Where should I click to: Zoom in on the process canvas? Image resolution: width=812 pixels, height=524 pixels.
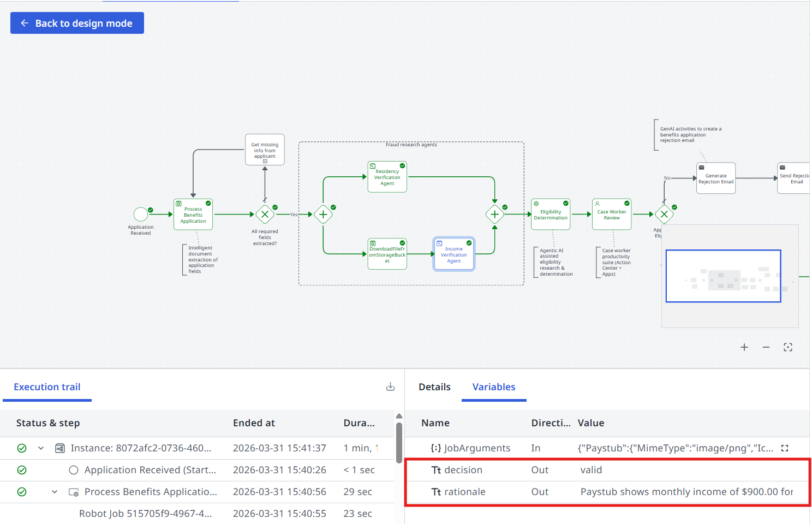click(x=744, y=347)
